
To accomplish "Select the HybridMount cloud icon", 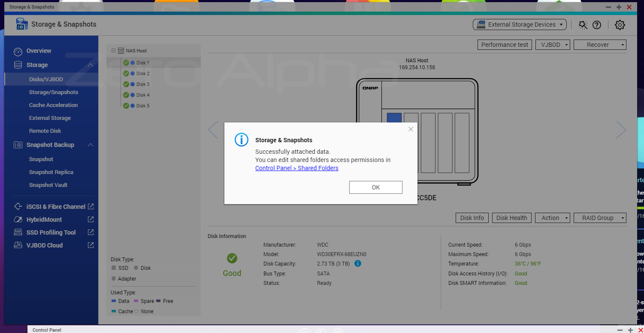I will (17, 219).
